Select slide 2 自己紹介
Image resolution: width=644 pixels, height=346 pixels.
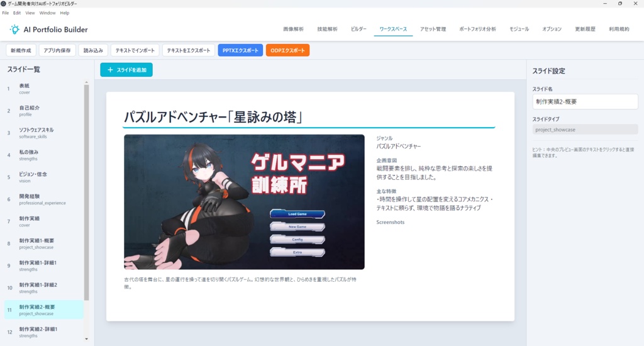tap(44, 111)
